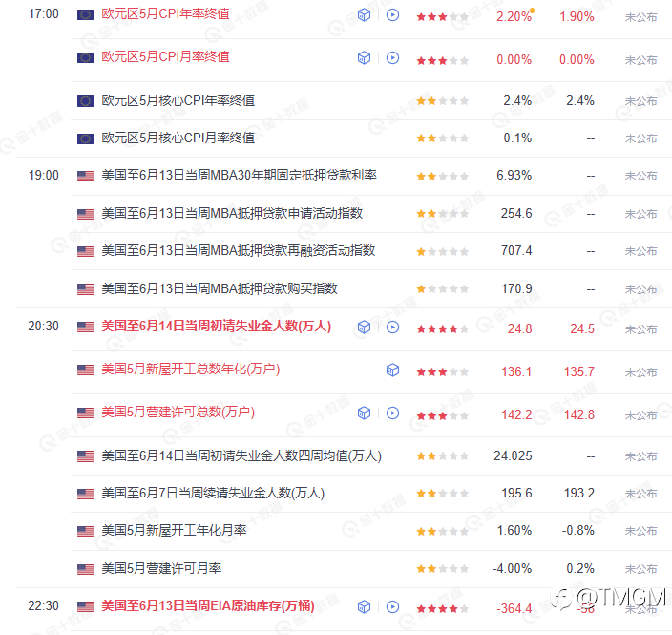Open cube icon for 美国至6月14日当周初请失业金人数(万人) row
Viewport: 672px width, 635px height.
tap(364, 328)
